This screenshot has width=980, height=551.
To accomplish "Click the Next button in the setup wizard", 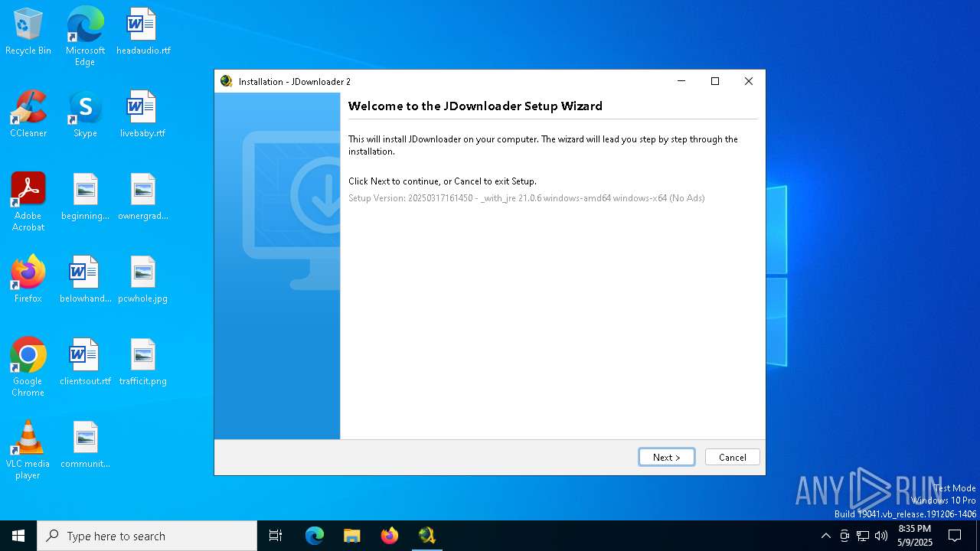I will coord(666,457).
